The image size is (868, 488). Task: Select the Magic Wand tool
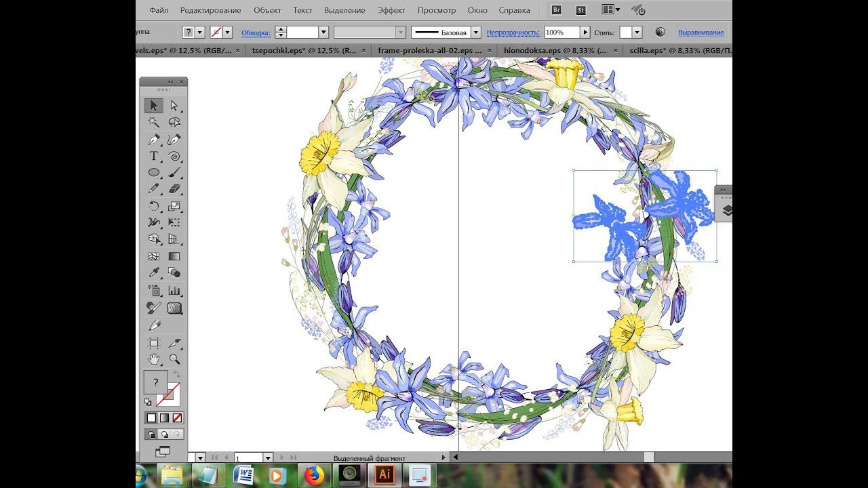154,123
